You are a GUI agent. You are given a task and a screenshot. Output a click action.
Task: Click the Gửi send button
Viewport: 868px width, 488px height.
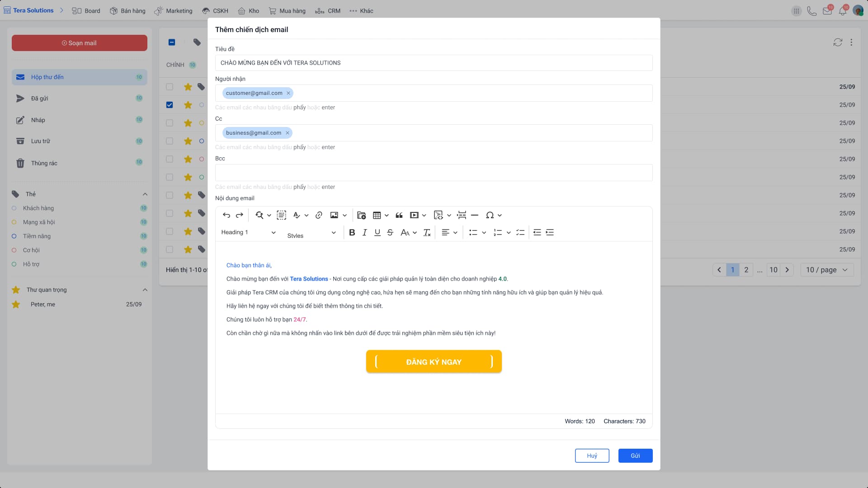[x=635, y=455]
